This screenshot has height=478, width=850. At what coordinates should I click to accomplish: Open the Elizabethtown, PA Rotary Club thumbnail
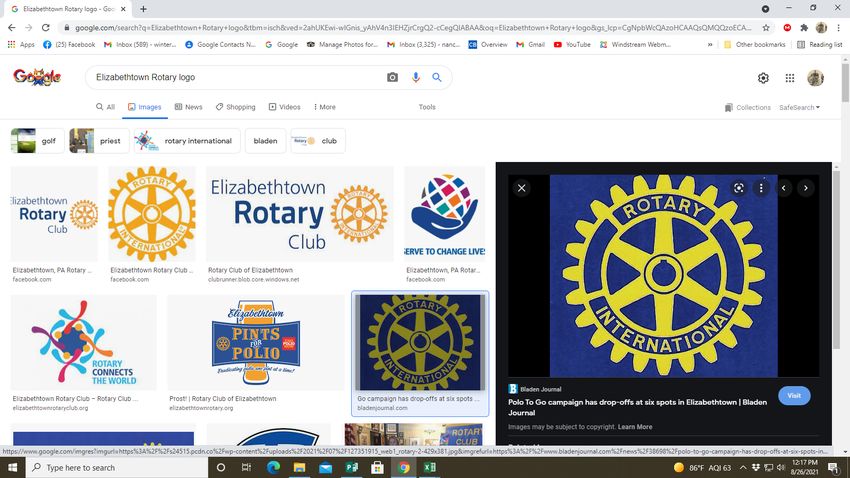[x=54, y=214]
